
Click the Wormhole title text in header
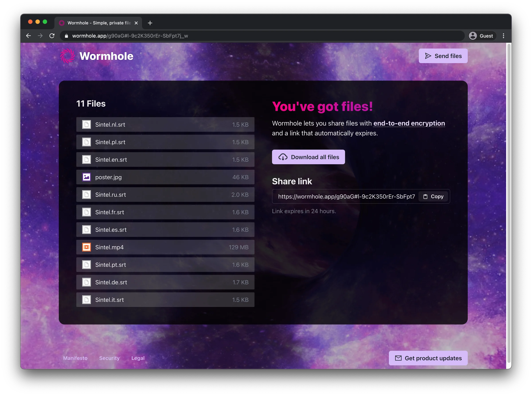(x=106, y=56)
